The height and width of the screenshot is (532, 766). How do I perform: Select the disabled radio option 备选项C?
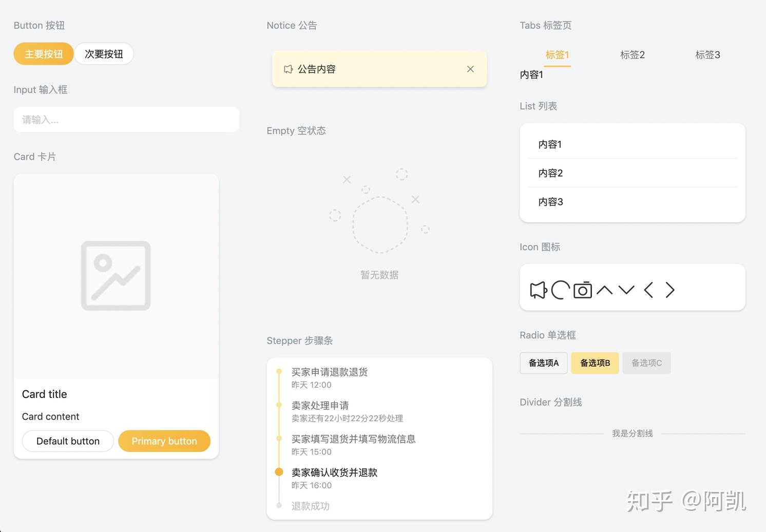point(646,363)
